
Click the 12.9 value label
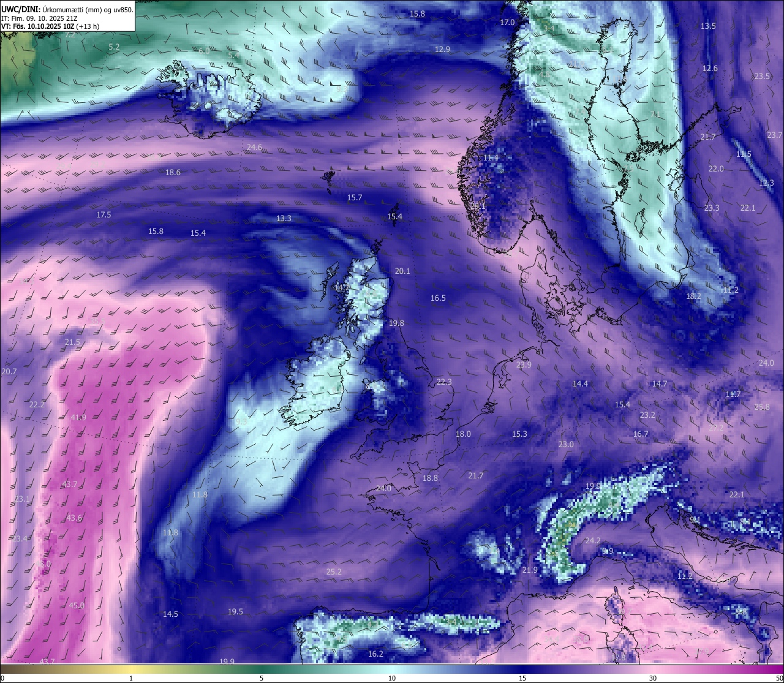pos(442,49)
